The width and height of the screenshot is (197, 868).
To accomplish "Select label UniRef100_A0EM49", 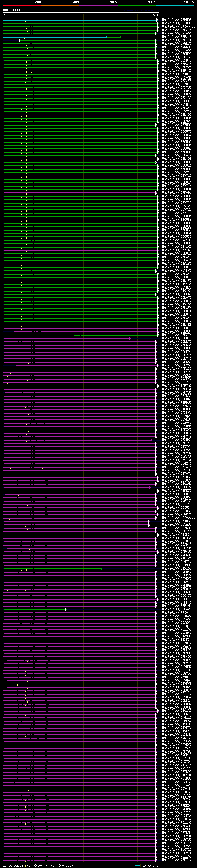I will [177, 399].
